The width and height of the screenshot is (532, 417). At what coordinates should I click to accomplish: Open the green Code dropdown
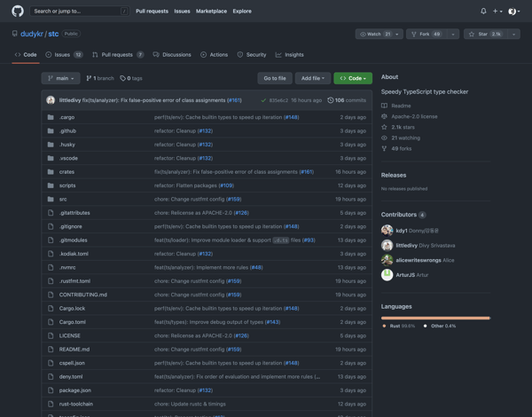tap(353, 78)
